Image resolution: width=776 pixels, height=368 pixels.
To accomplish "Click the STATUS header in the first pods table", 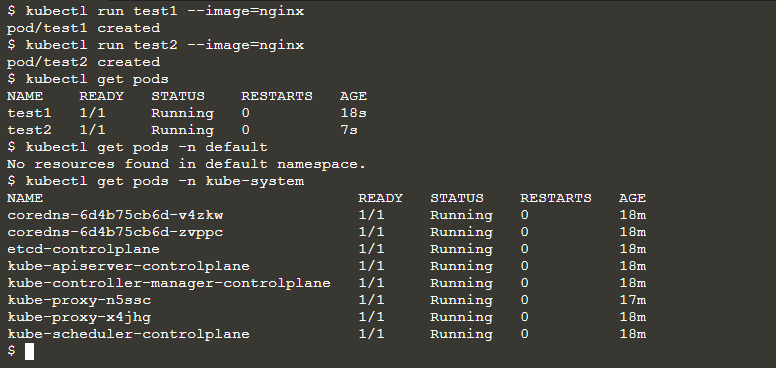I will point(178,96).
